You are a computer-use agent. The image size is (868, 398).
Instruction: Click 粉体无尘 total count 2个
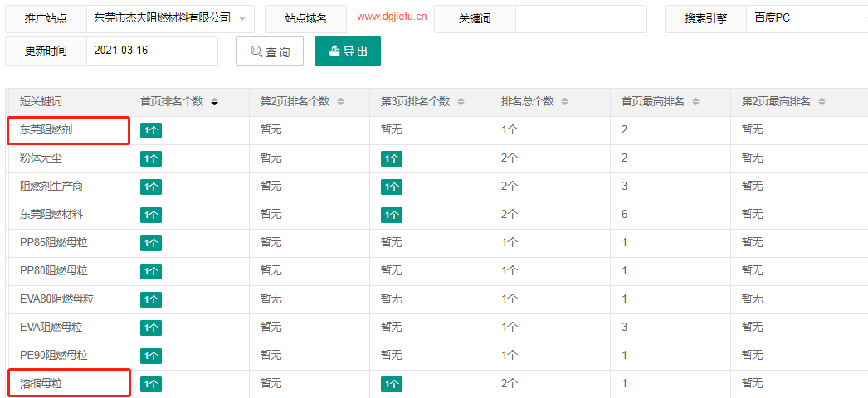[x=510, y=158]
